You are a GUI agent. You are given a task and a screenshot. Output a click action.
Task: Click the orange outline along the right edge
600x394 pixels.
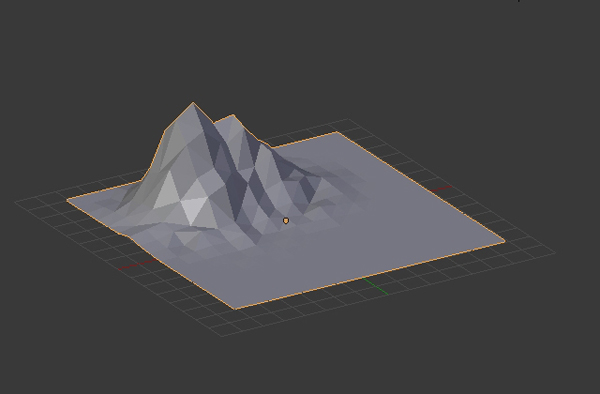[x=421, y=186]
